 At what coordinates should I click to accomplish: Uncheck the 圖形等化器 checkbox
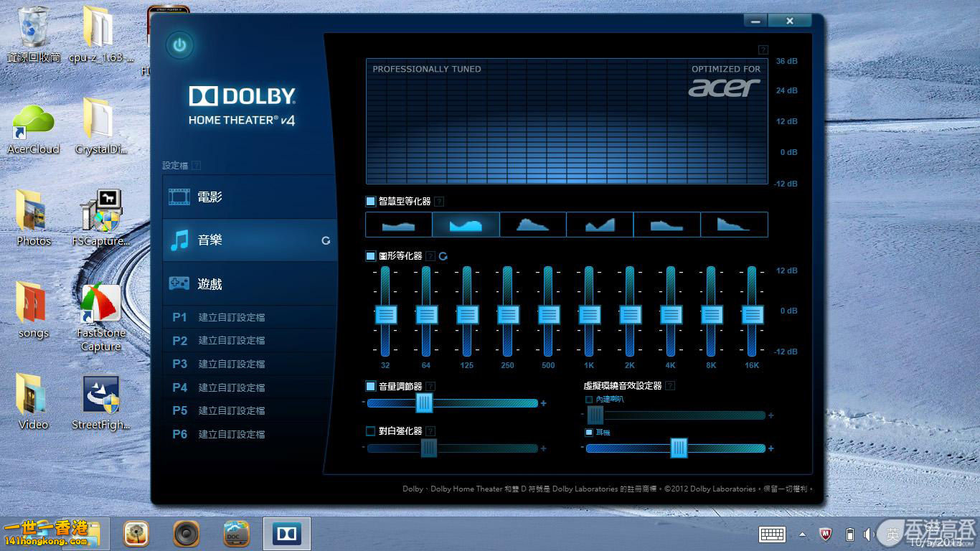(371, 256)
